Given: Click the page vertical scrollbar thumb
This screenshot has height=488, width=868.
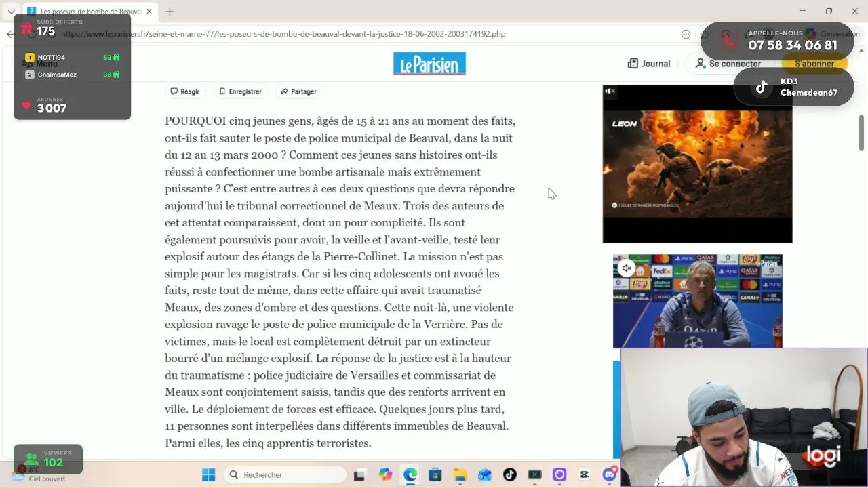Looking at the screenshot, I should tap(861, 133).
